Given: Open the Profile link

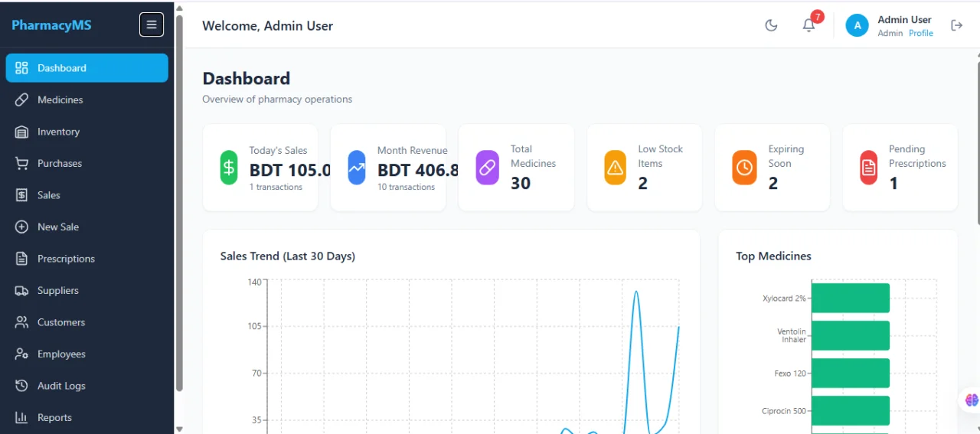Looking at the screenshot, I should tap(921, 33).
